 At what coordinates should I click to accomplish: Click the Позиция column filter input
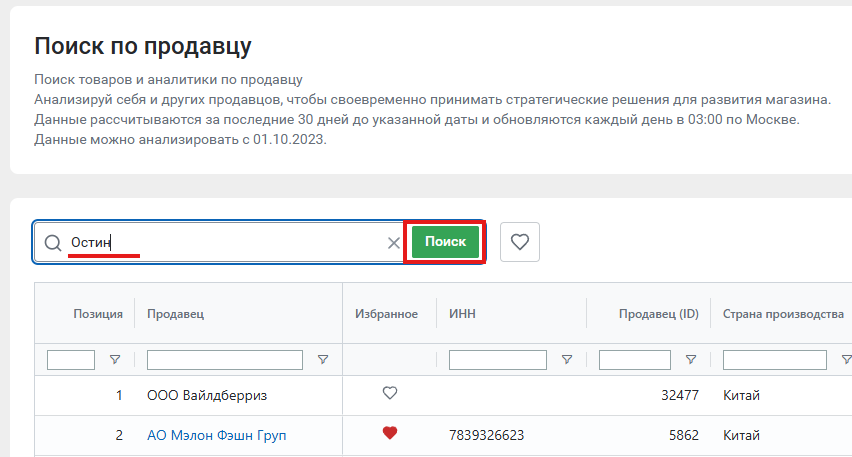pos(71,360)
